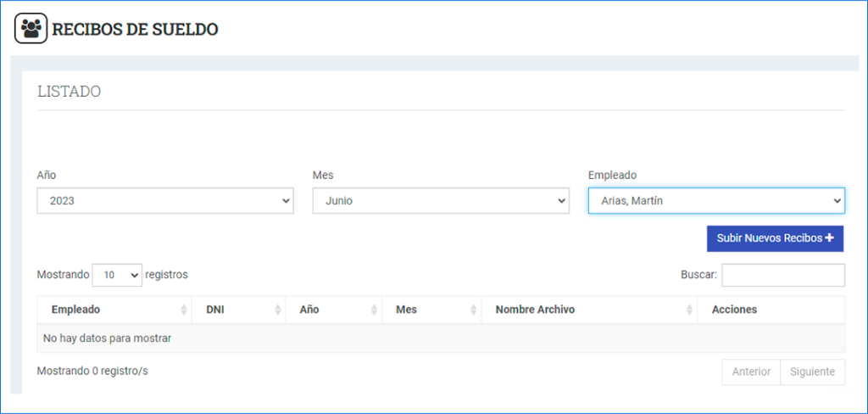Click sort arrows in DNI column header
The height and width of the screenshot is (414, 868).
pos(278,310)
